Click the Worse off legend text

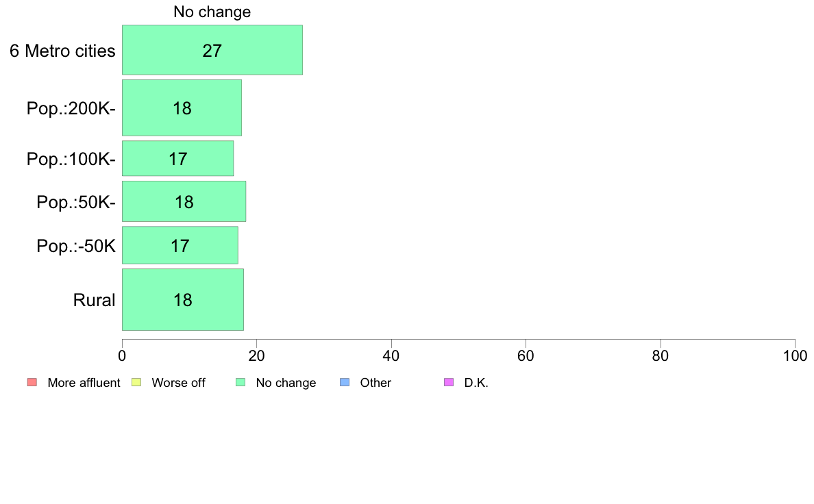point(179,383)
